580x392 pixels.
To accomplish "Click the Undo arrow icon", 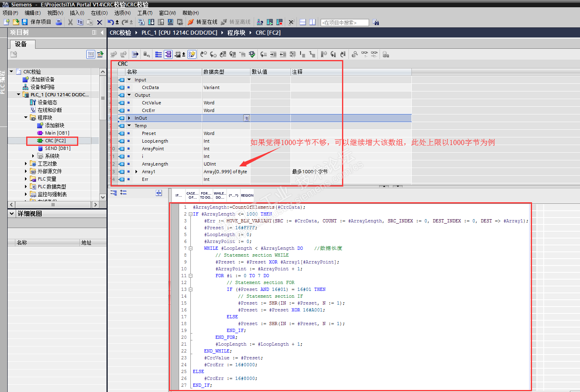I will [111, 22].
